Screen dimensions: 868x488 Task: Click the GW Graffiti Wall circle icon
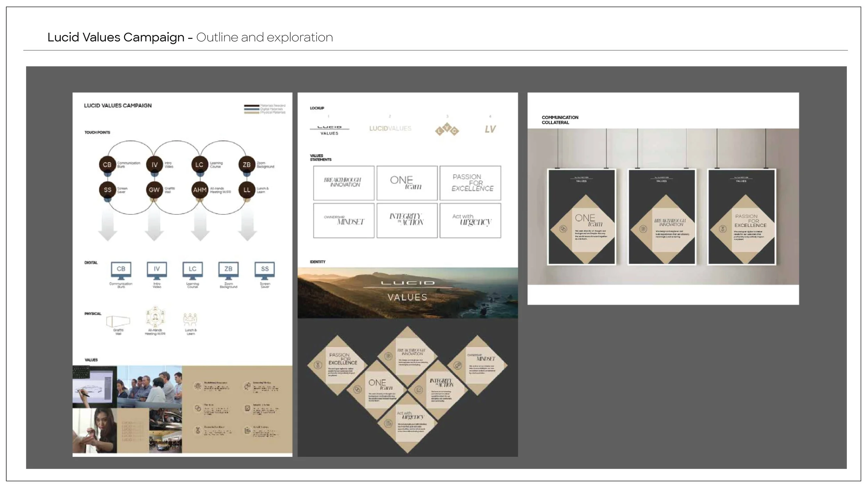click(154, 190)
